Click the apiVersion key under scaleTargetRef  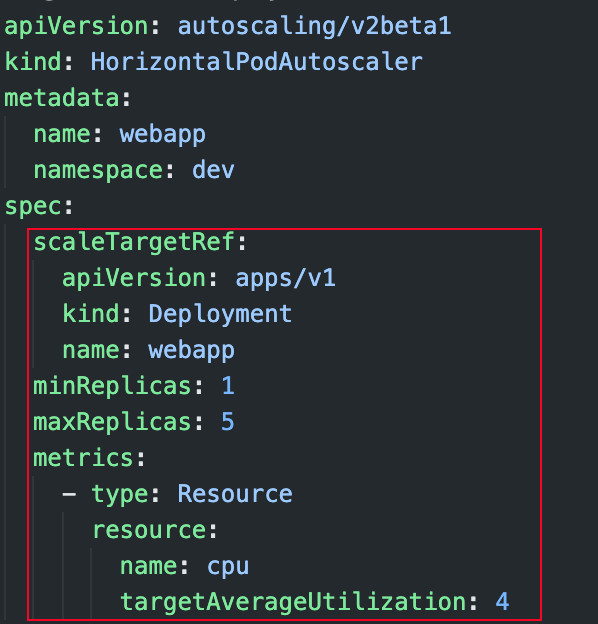pos(134,278)
